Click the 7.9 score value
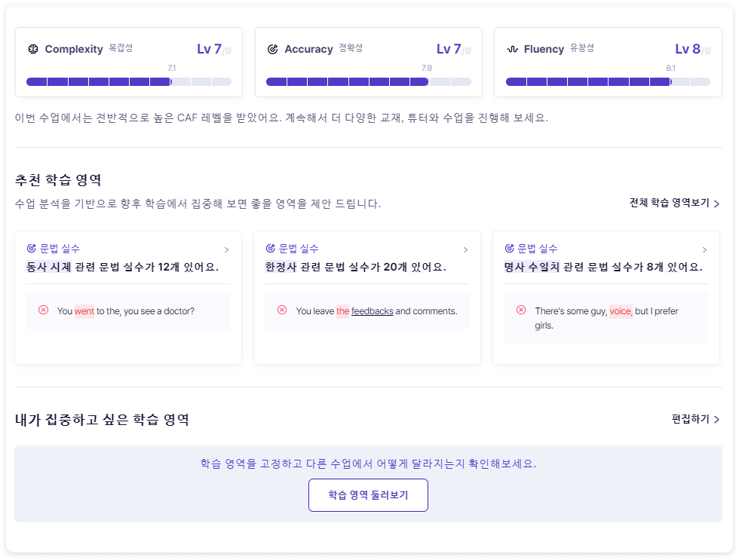This screenshot has height=560, width=739. pyautogui.click(x=427, y=69)
